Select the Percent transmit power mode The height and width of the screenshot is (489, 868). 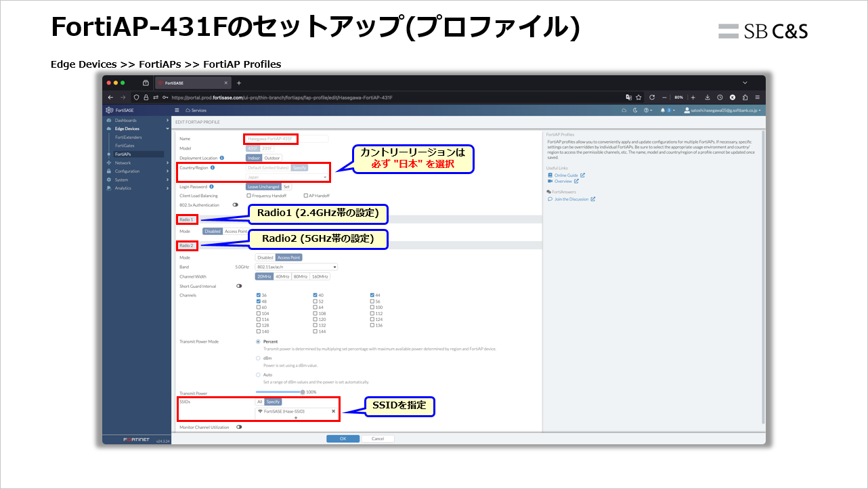pyautogui.click(x=259, y=341)
